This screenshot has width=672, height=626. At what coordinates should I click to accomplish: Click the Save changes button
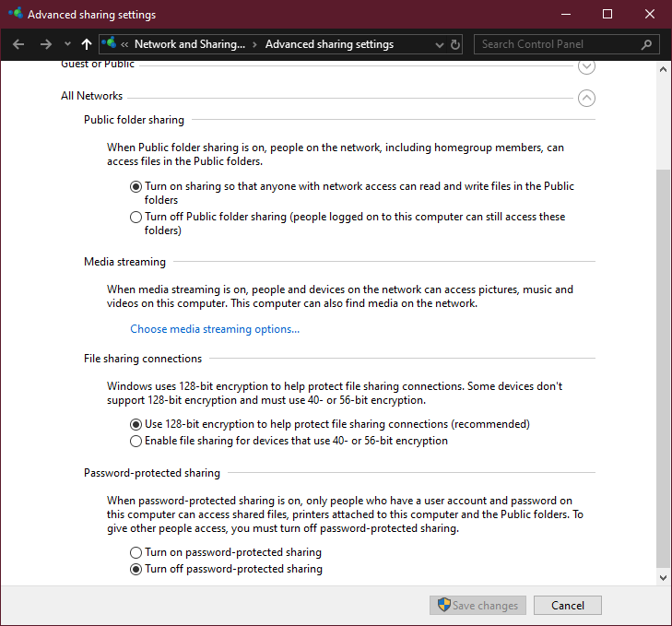(x=477, y=606)
